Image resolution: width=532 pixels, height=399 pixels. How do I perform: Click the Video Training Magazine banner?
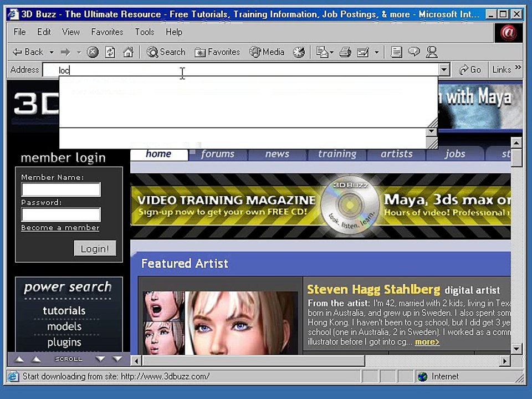click(321, 206)
